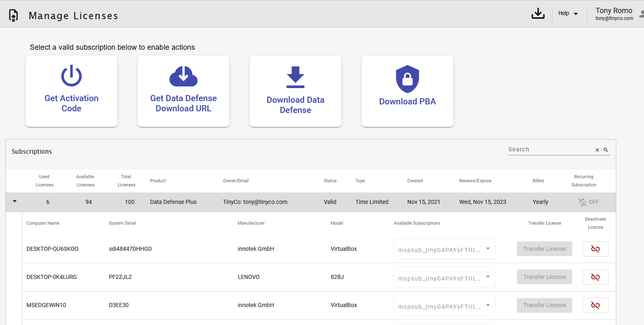Click the Used Licenses column header
644x325 pixels.
[44, 181]
